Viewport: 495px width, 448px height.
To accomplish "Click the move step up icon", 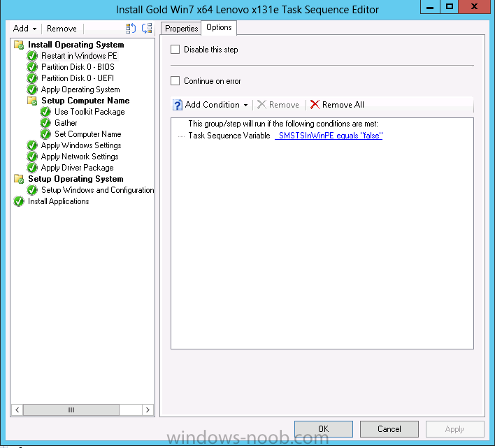I will tap(131, 29).
